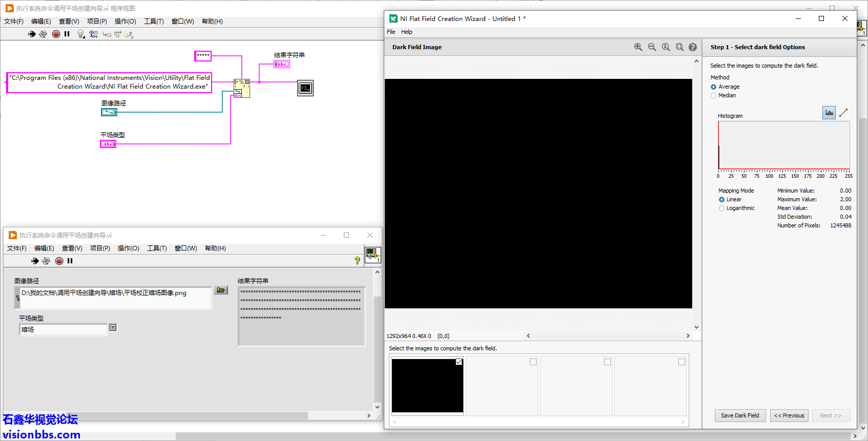Click the << Previous button
Image resolution: width=868 pixels, height=441 pixels.
tap(789, 415)
